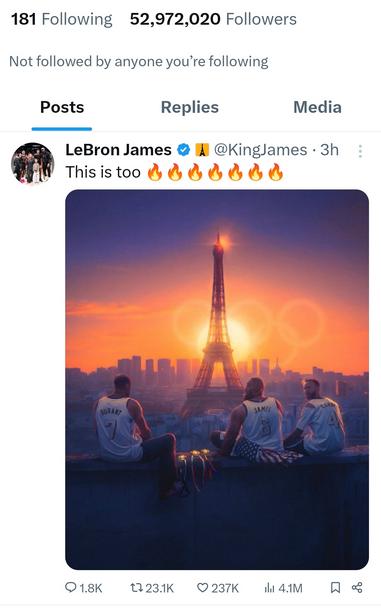Click the share icon on the post
This screenshot has width=381, height=609.
(x=357, y=587)
